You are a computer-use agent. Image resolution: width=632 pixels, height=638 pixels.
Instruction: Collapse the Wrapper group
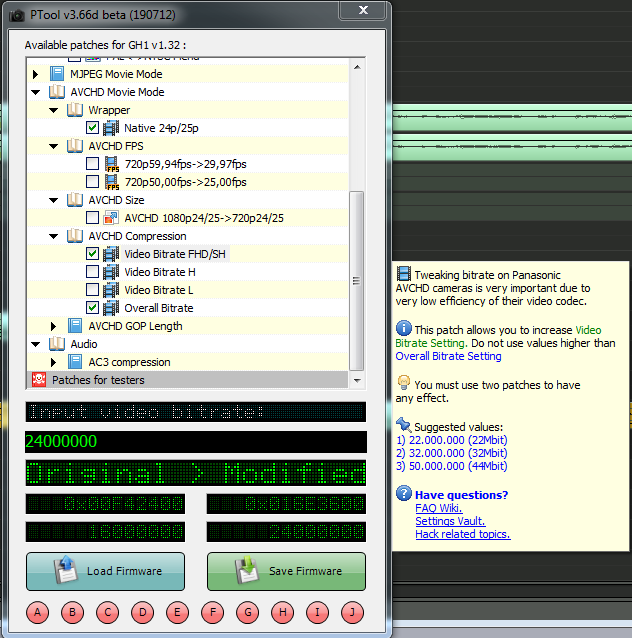click(54, 110)
